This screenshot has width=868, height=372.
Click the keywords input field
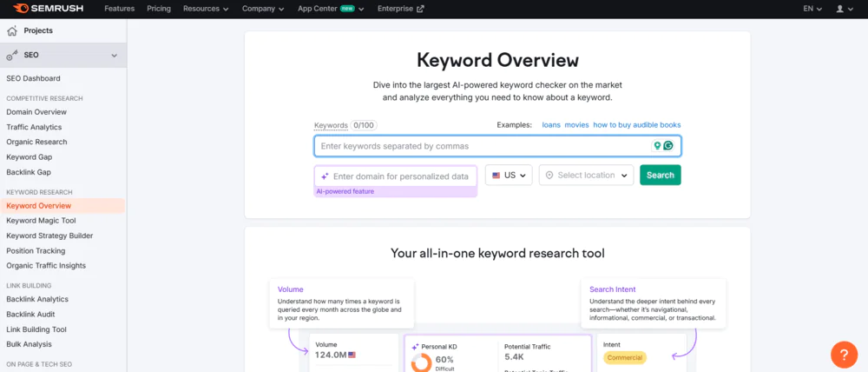[x=482, y=146]
